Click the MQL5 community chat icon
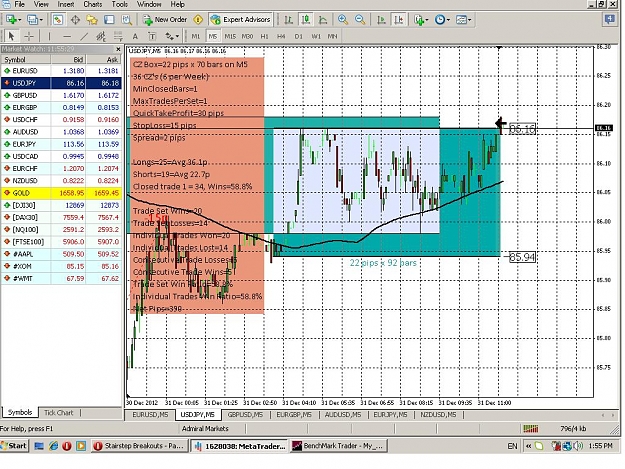 609,19
